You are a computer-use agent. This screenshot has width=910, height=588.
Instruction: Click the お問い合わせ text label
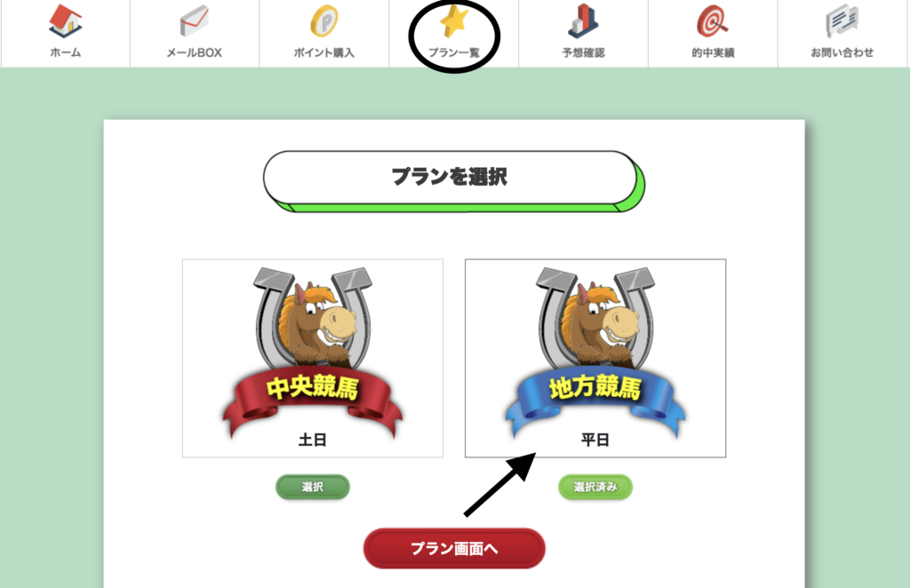[842, 52]
